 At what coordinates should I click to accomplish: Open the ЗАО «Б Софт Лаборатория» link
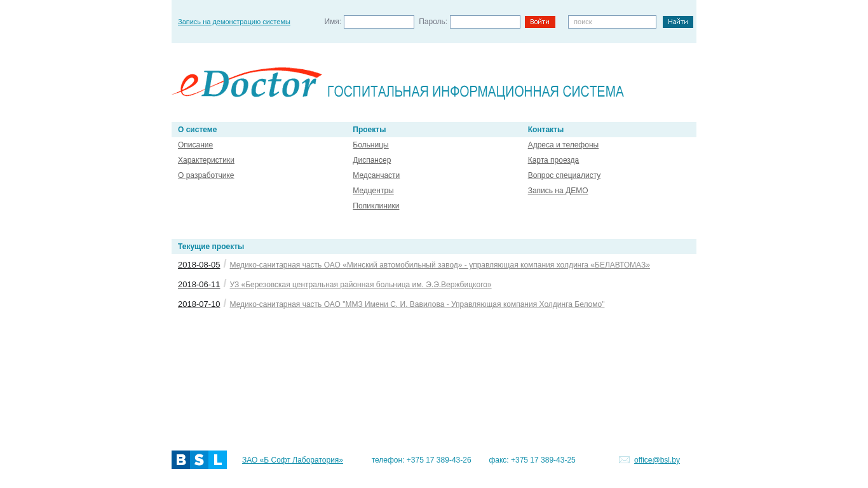[x=292, y=460]
